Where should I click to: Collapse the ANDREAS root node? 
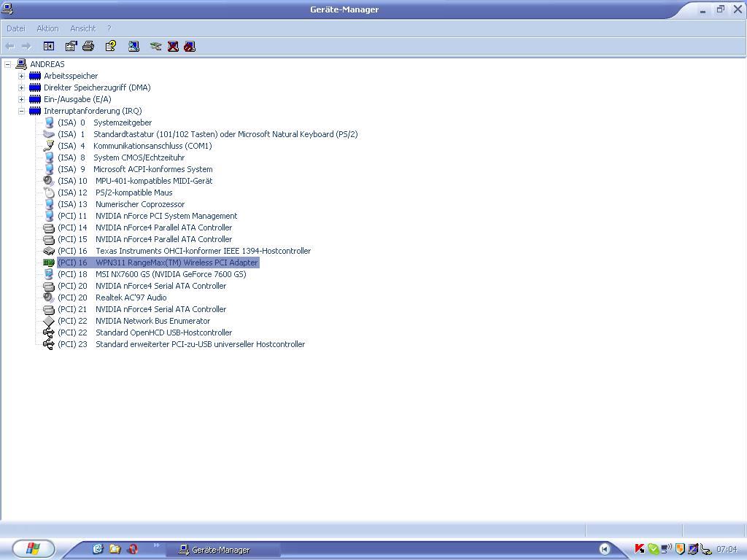tap(7, 64)
